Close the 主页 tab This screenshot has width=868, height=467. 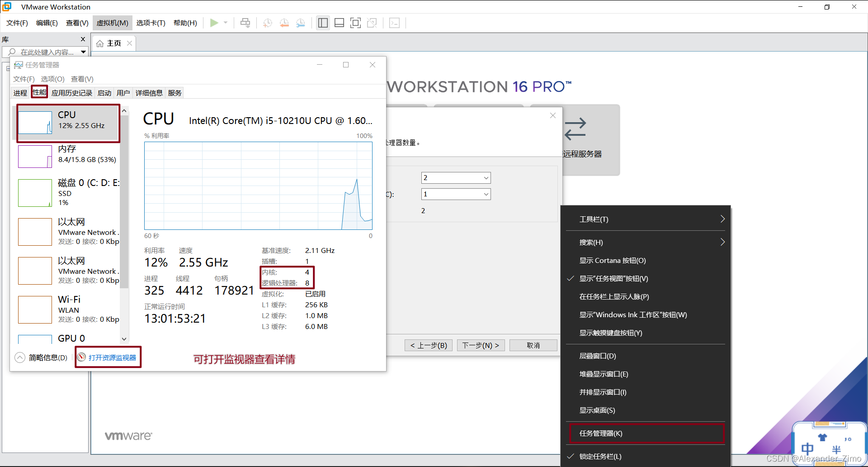(x=130, y=43)
